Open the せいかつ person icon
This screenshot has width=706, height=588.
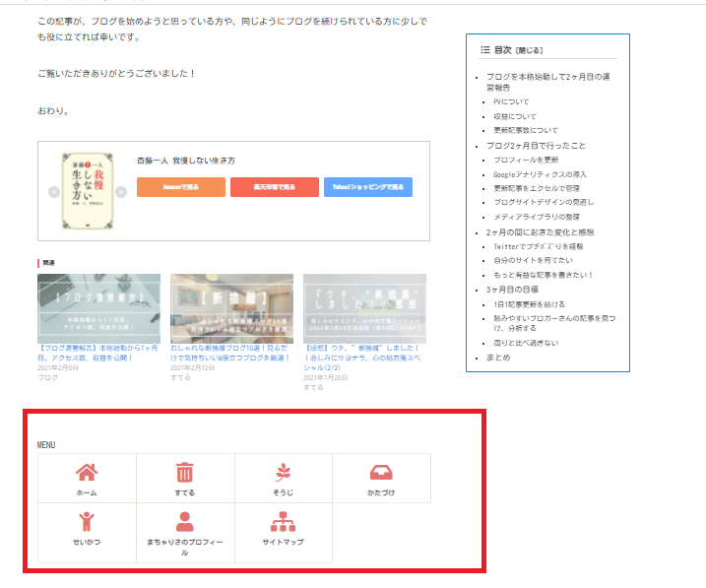(x=87, y=521)
